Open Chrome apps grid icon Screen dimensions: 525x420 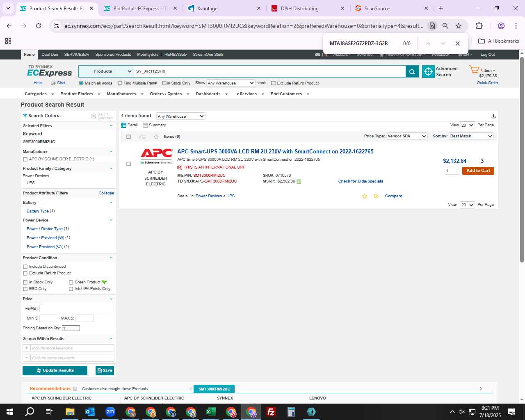pyautogui.click(x=8, y=41)
